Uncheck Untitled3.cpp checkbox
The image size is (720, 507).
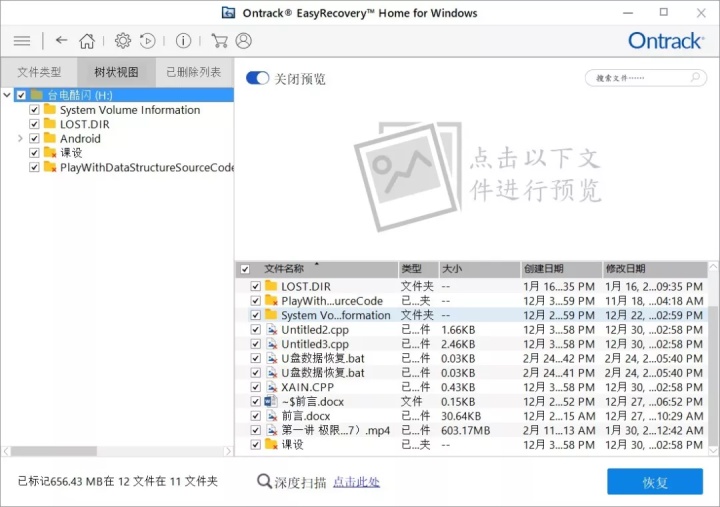tap(256, 344)
